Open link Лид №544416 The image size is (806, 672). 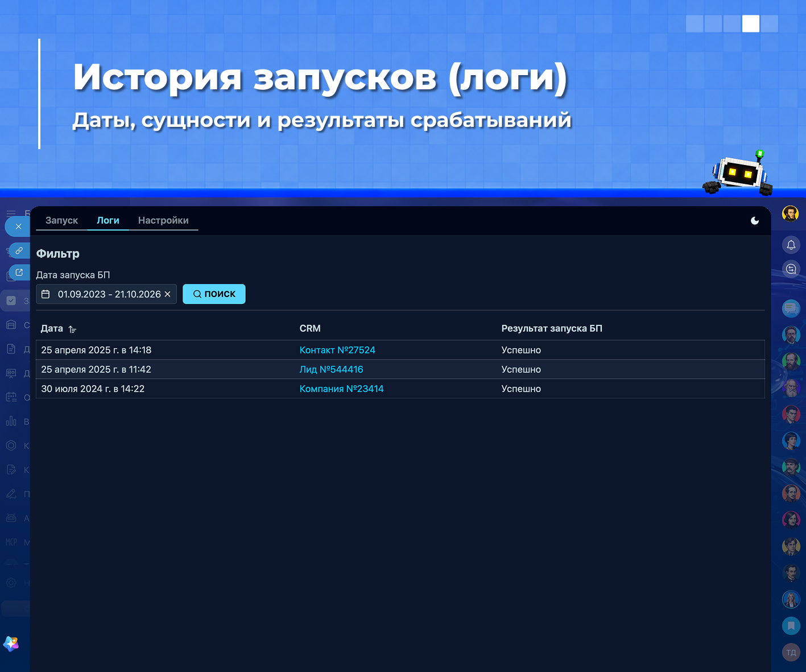tap(331, 369)
